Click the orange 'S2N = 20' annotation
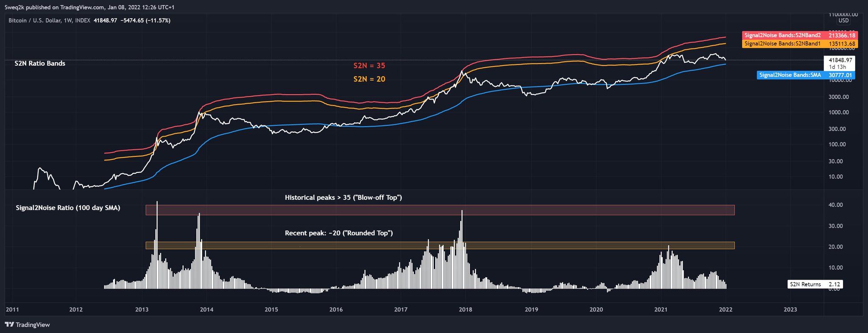 369,79
